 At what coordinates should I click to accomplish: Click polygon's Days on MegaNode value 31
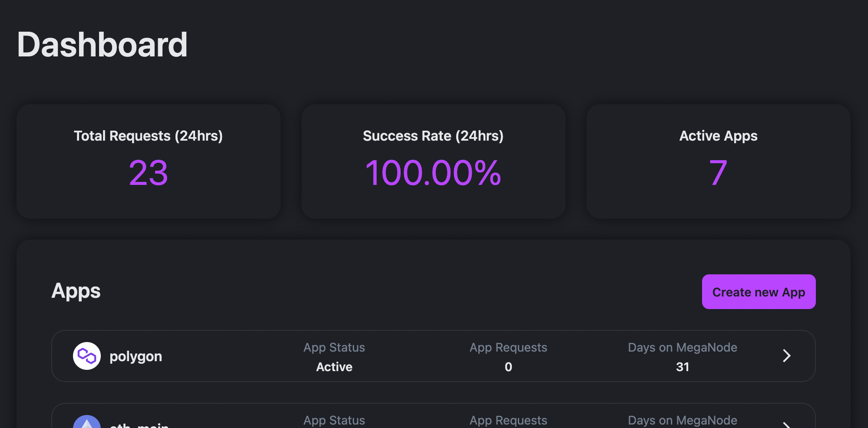coord(682,367)
